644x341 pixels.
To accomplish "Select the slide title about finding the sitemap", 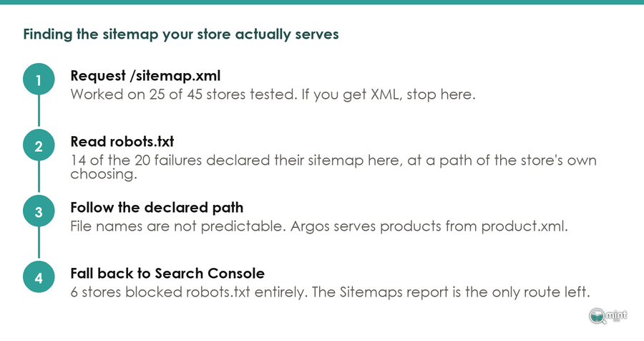I will [181, 34].
